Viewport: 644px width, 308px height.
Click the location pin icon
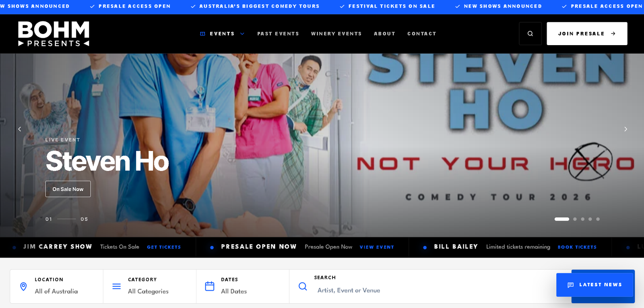pyautogui.click(x=23, y=286)
